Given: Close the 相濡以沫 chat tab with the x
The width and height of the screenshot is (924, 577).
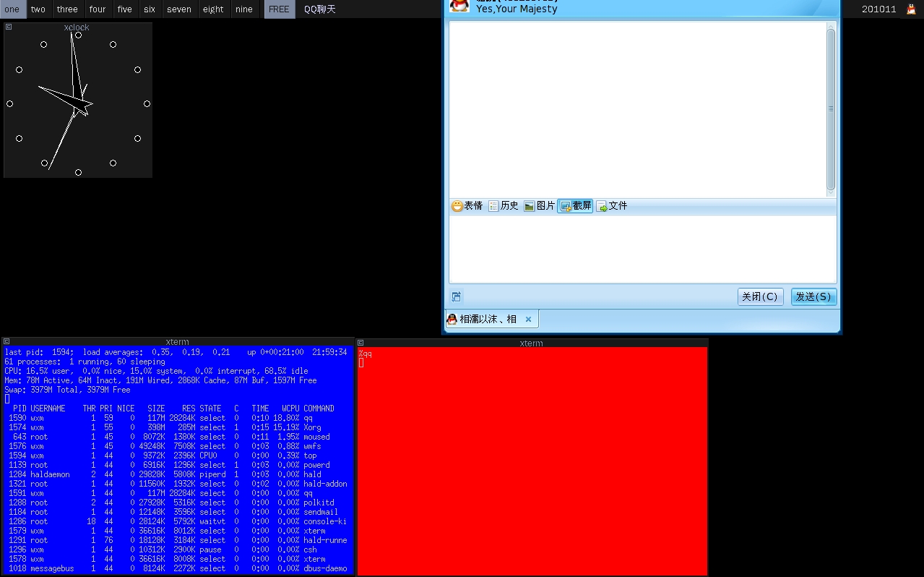Looking at the screenshot, I should point(528,319).
